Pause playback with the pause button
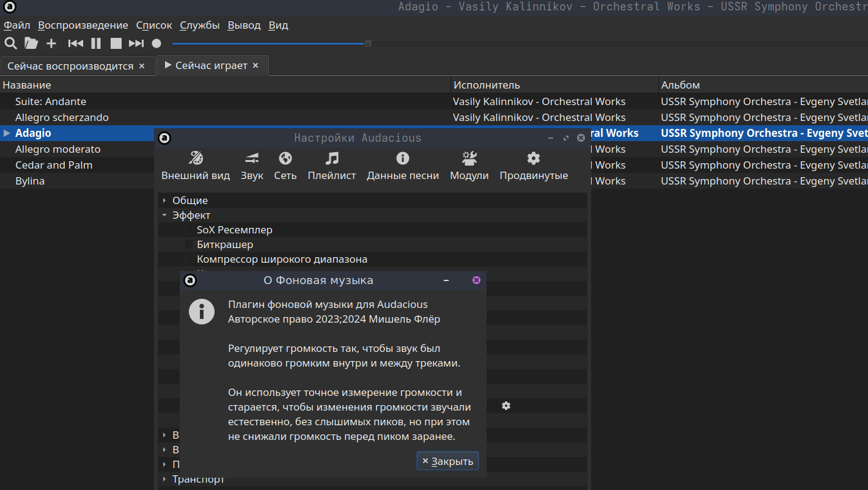The image size is (868, 490). tap(96, 43)
